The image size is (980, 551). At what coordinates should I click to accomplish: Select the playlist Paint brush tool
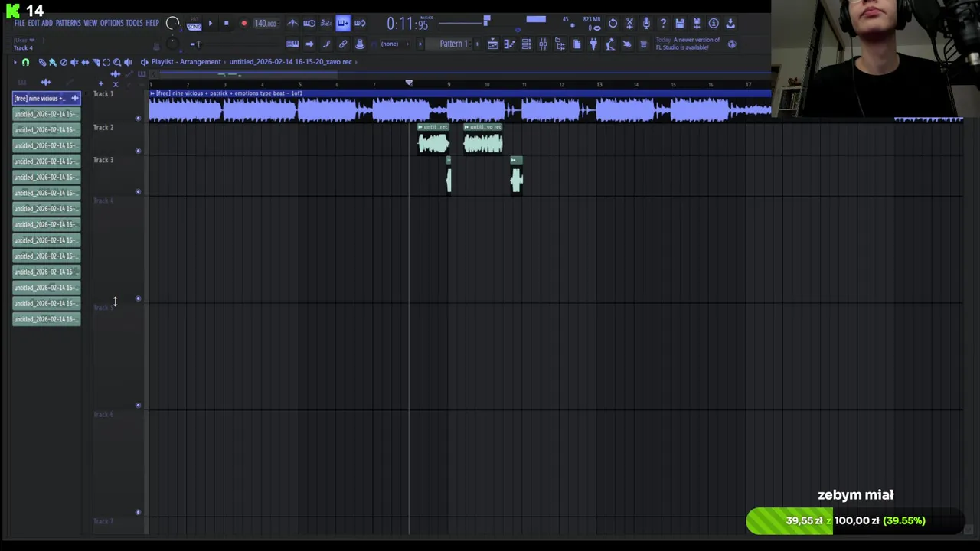point(53,62)
